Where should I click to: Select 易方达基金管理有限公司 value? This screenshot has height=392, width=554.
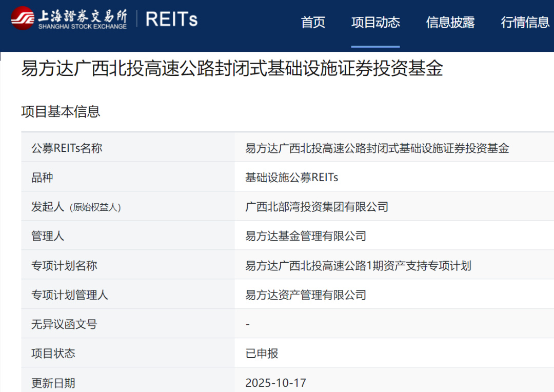coord(306,236)
